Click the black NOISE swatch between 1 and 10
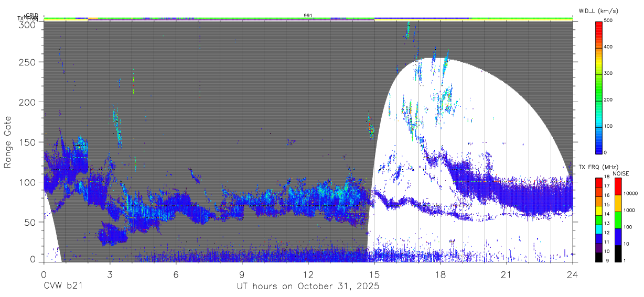The image size is (644, 297). click(x=617, y=254)
